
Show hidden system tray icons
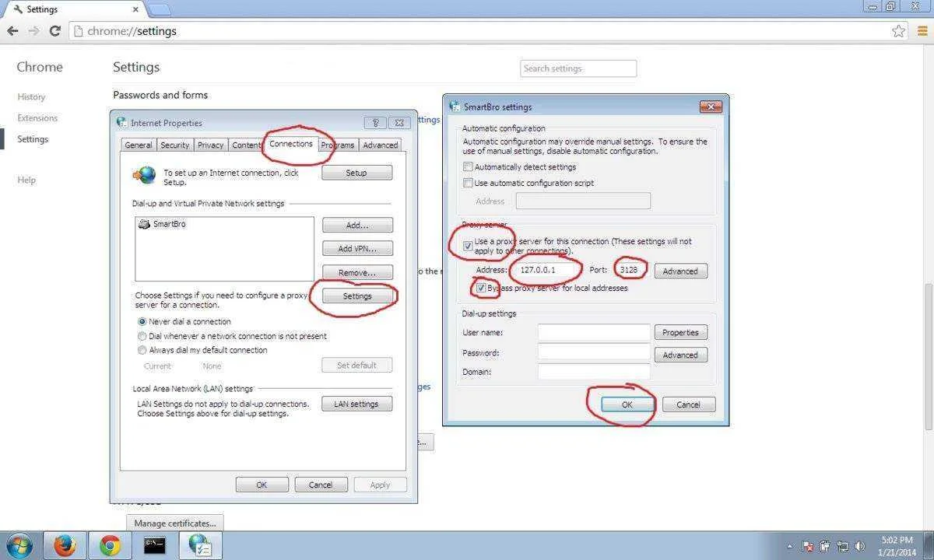point(791,547)
